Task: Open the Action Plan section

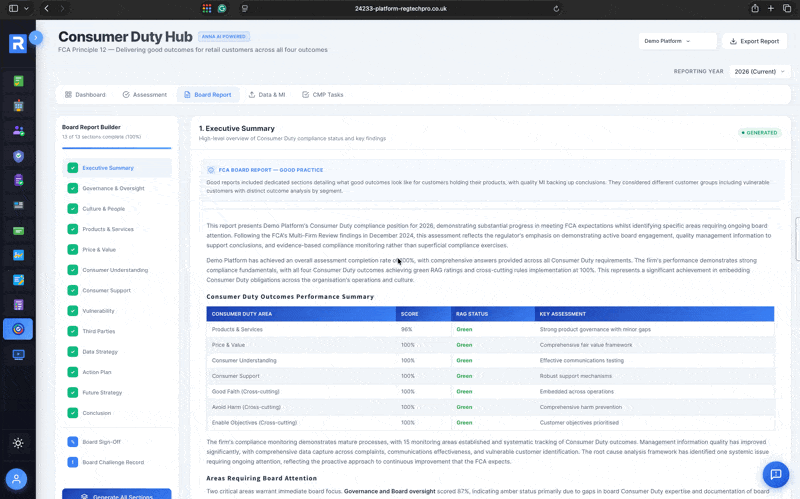Action: 117,372
